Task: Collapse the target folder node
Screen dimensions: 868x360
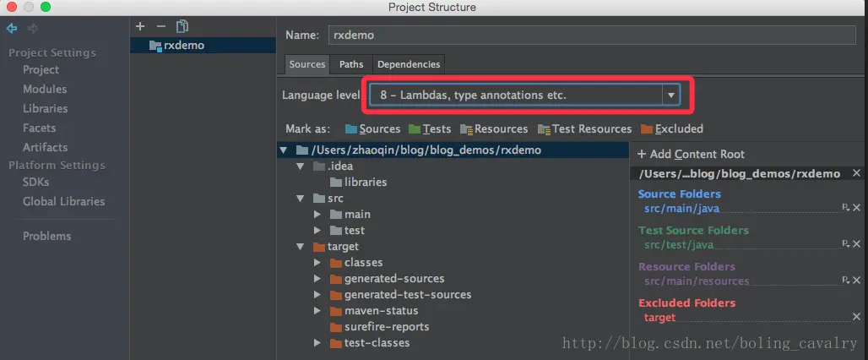Action: click(x=301, y=247)
